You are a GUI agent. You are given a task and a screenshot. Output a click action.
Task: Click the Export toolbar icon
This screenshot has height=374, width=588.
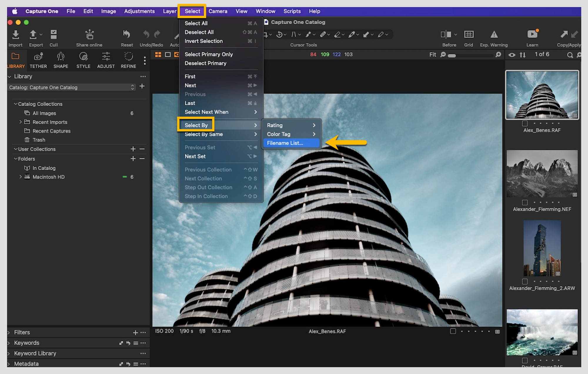33,35
